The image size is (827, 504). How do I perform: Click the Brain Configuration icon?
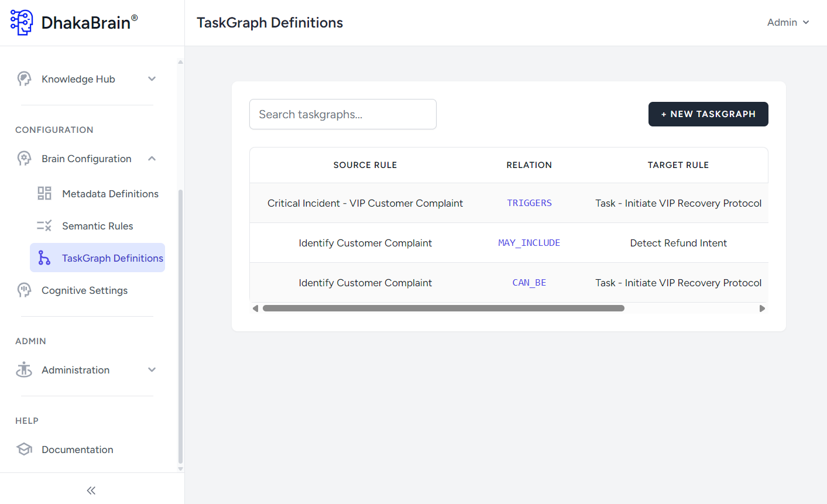tap(24, 158)
